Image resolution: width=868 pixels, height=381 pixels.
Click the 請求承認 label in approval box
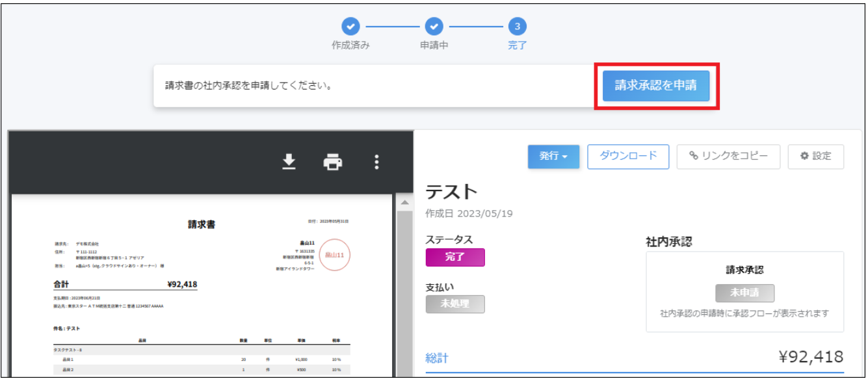tap(745, 270)
